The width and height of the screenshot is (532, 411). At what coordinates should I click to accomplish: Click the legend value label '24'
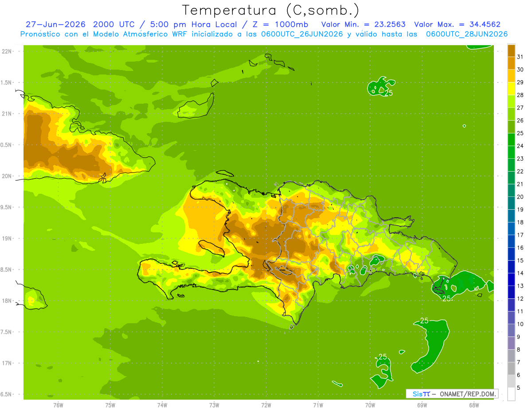tap(520, 146)
